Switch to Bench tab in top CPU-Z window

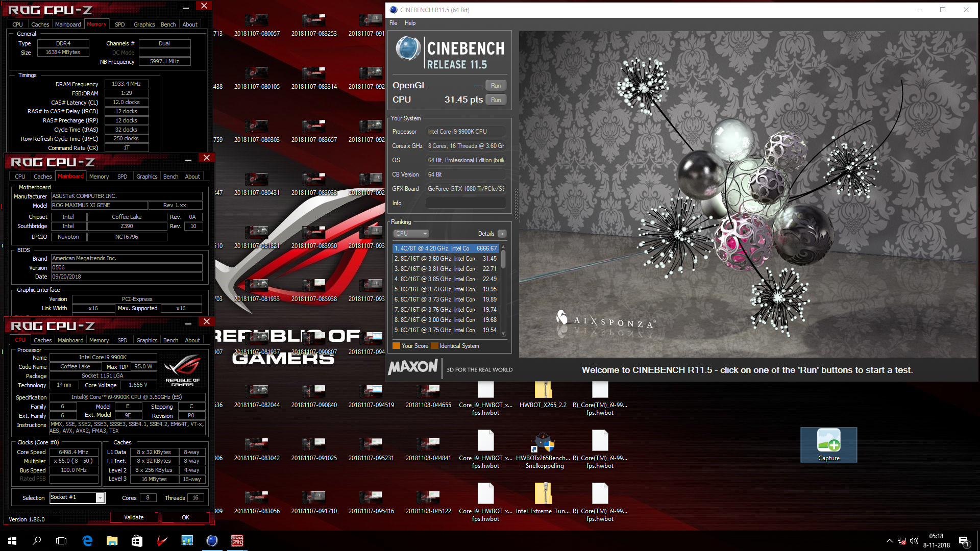tap(168, 24)
